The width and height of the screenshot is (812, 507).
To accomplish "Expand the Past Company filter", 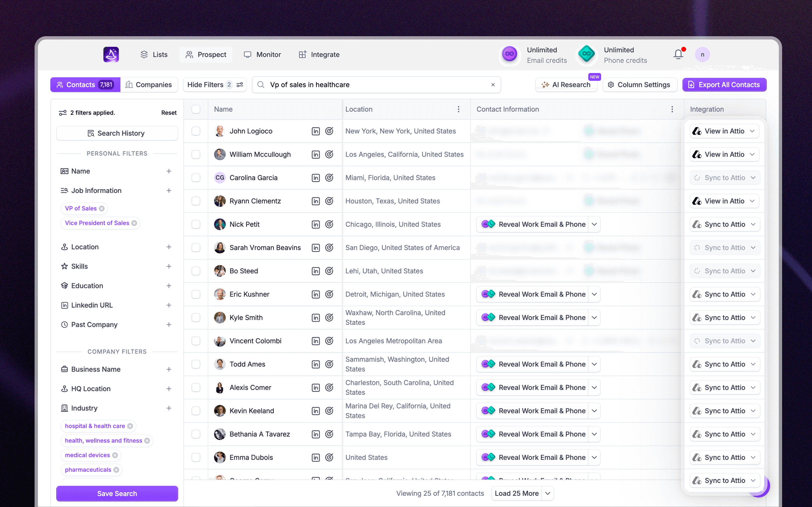I will pos(169,325).
